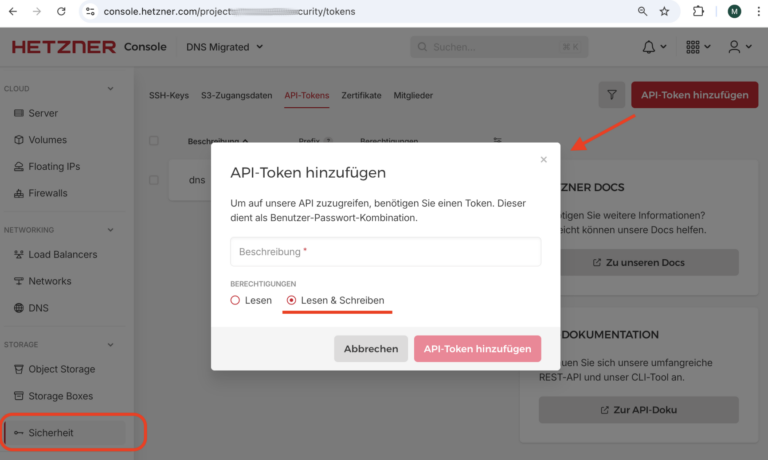Close the API-Token dialog with X
768x460 pixels.
click(x=544, y=160)
